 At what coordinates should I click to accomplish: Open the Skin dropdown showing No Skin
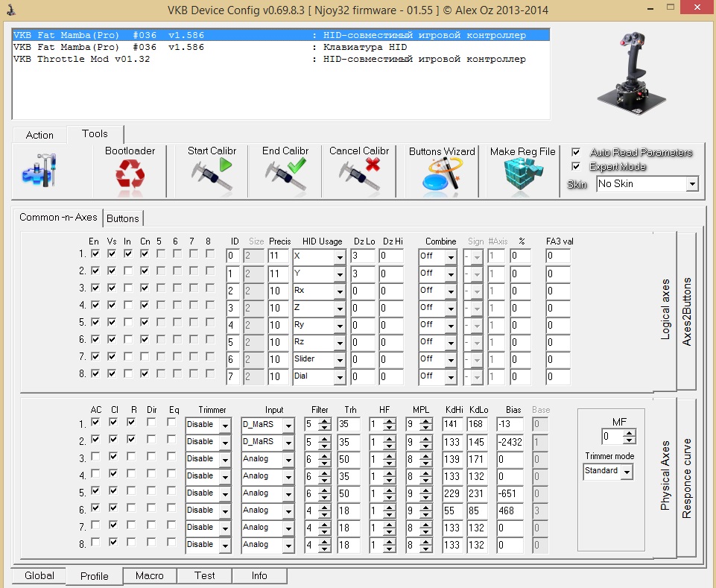(647, 184)
